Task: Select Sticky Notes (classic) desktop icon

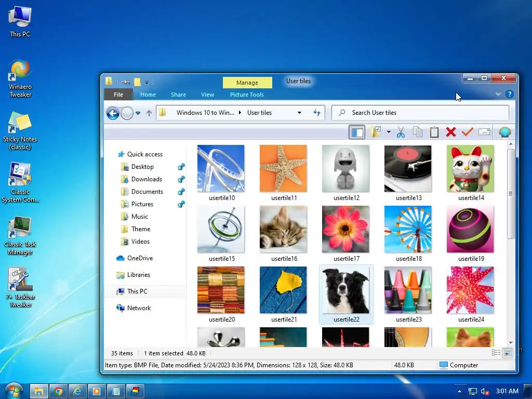Action: 20,131
